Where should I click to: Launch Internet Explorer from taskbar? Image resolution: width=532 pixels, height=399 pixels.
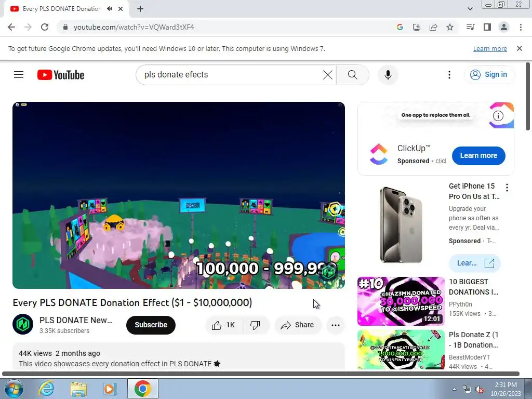(x=46, y=389)
